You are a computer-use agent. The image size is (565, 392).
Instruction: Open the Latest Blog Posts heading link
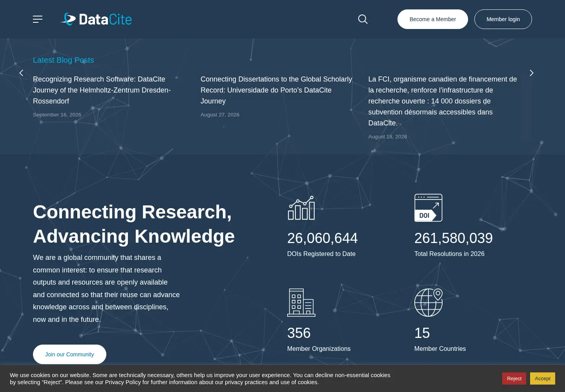tap(64, 60)
